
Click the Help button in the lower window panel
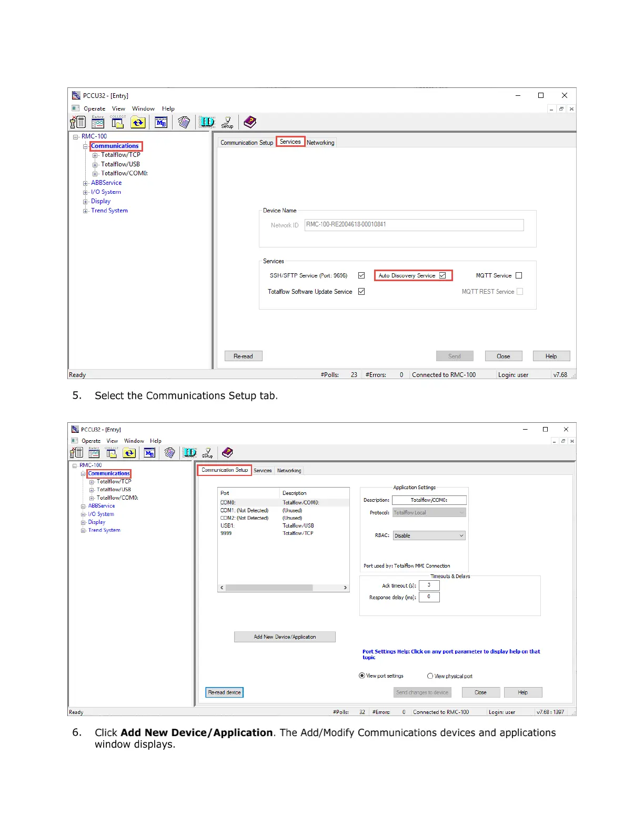click(x=523, y=692)
